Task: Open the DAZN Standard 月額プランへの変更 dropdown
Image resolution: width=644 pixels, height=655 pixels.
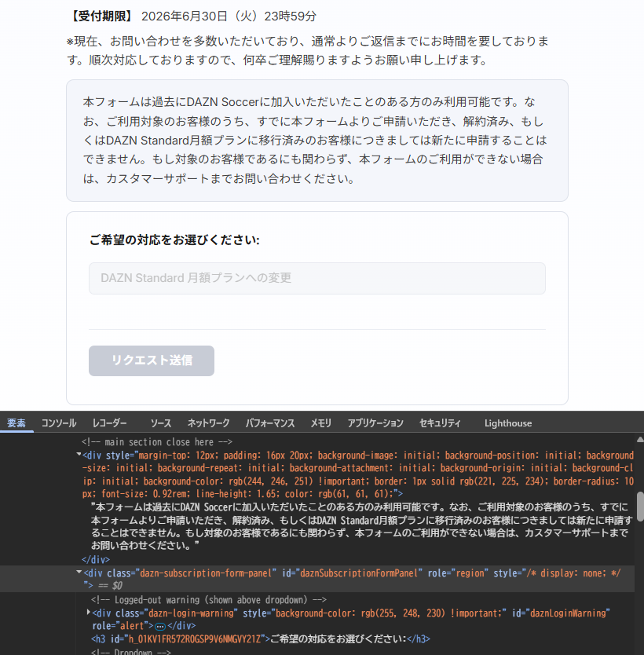Action: pyautogui.click(x=317, y=278)
